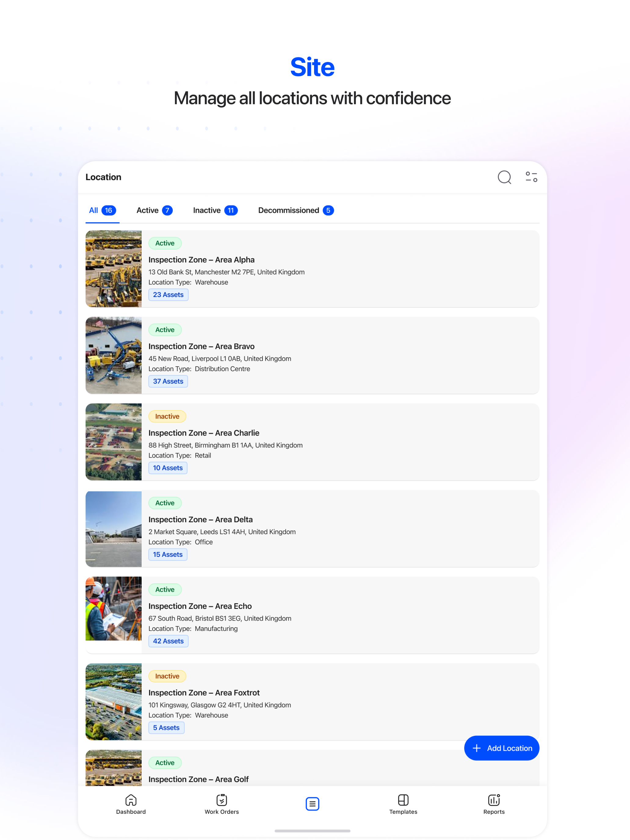Click Location Type: Distribution Centre text
Viewport: 630px width, 840px height.
click(199, 369)
